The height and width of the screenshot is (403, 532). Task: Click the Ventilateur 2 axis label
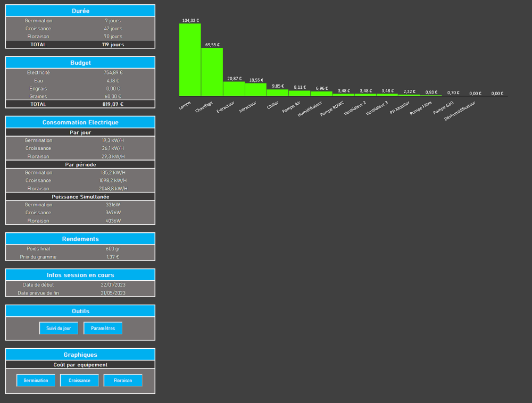point(355,108)
